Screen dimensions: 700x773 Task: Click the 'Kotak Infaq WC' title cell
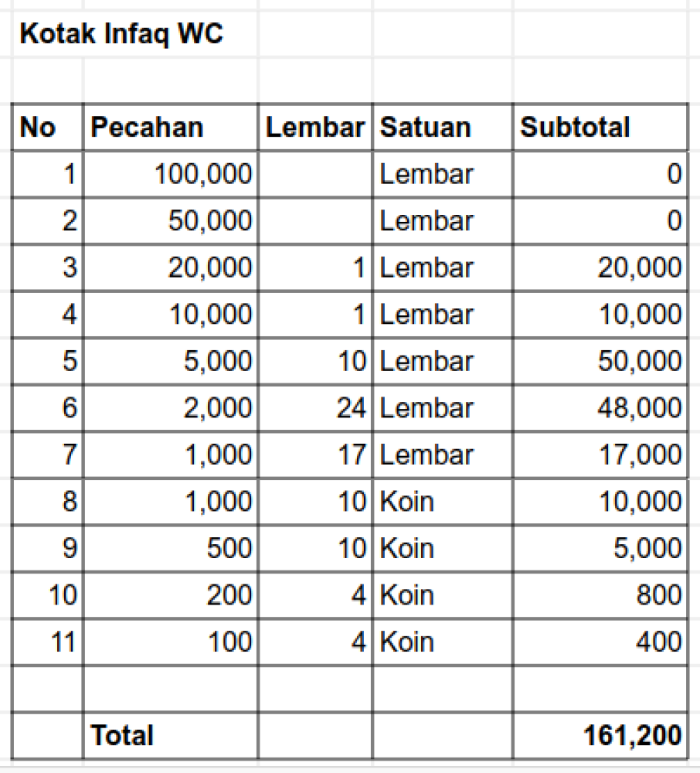[121, 35]
